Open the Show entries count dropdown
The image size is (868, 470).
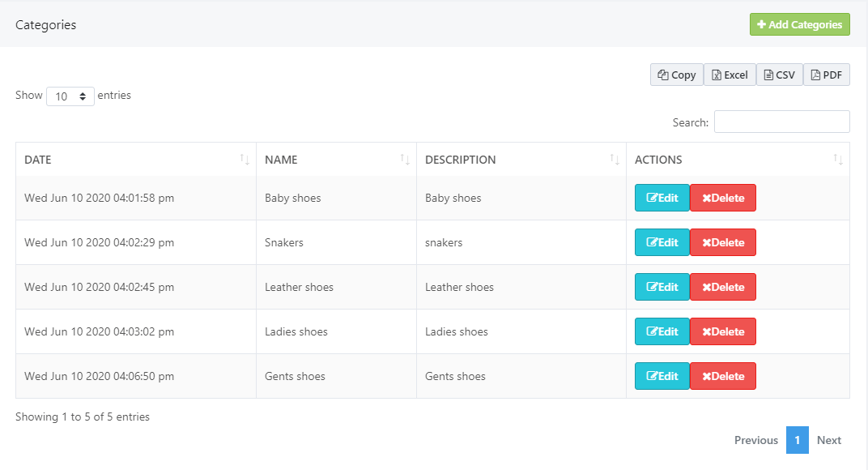click(x=70, y=96)
